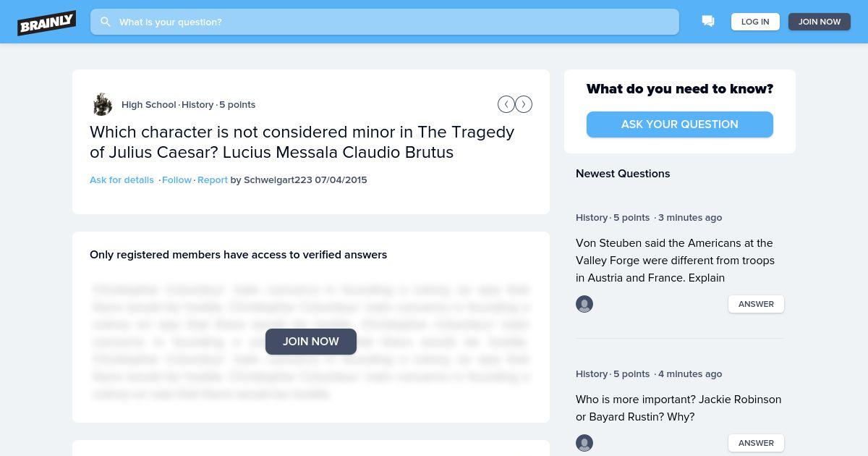Report this question
This screenshot has width=868, height=456.
coord(213,180)
